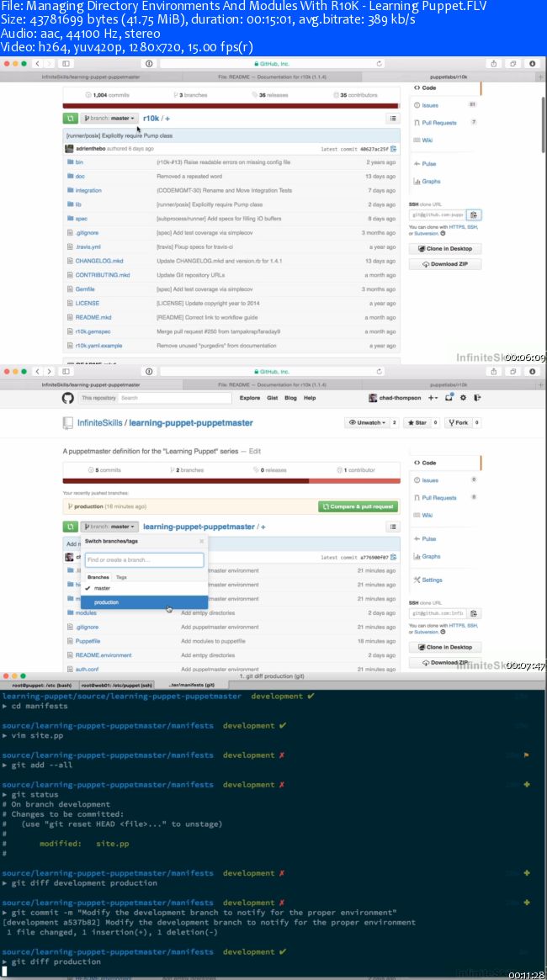Switch to README Documentation for r10k tab, top window
The height and width of the screenshot is (980, 547).
pyautogui.click(x=272, y=77)
